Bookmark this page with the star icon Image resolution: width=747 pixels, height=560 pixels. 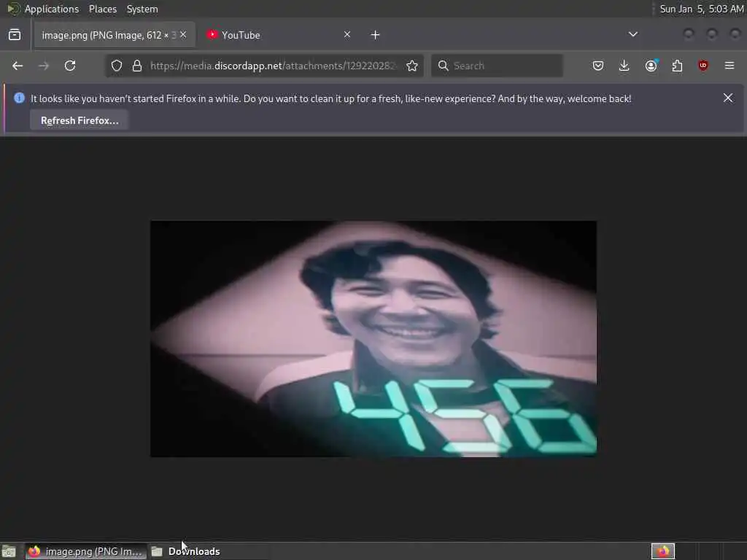coord(412,66)
